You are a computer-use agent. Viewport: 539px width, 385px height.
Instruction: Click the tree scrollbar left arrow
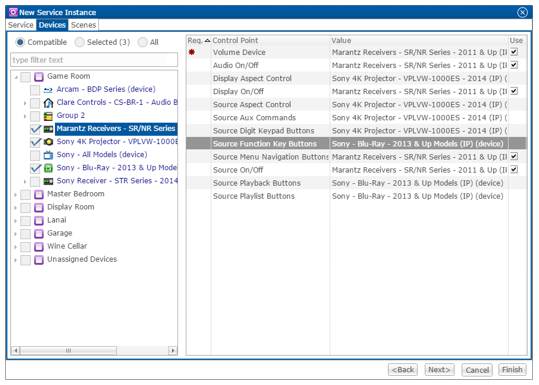point(15,351)
